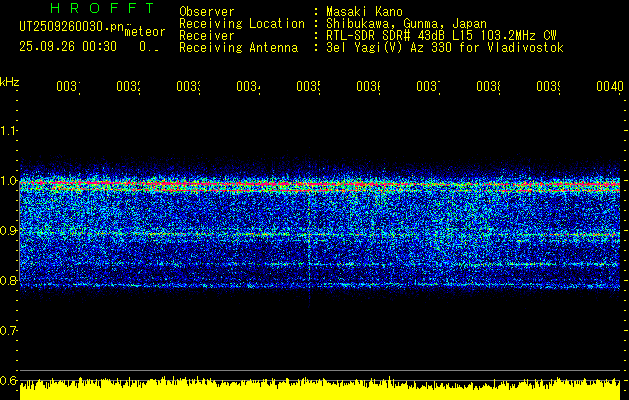Select the RTL-SDR SDR# 43dB receiver text
Image resolution: width=629 pixels, height=400 pixels.
[441, 36]
